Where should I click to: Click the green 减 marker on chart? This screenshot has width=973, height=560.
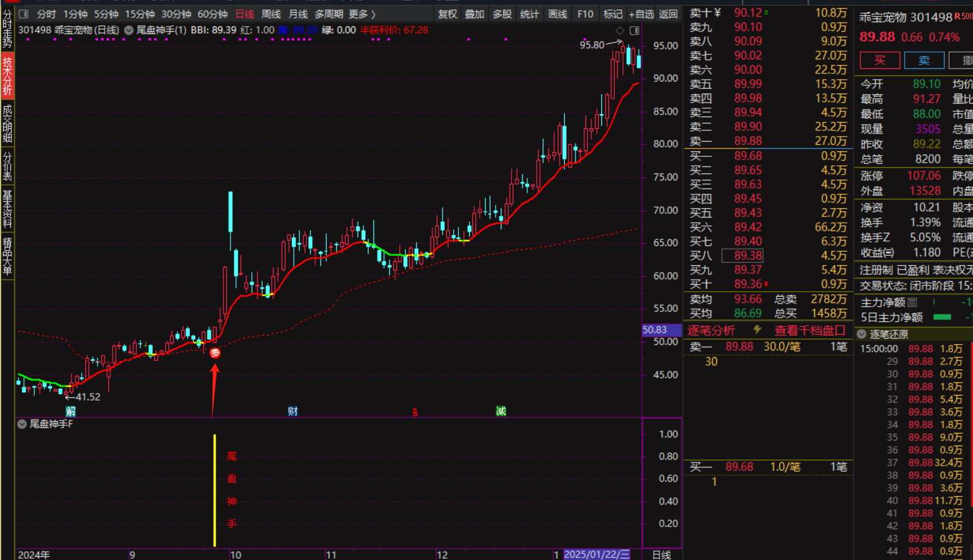point(501,411)
